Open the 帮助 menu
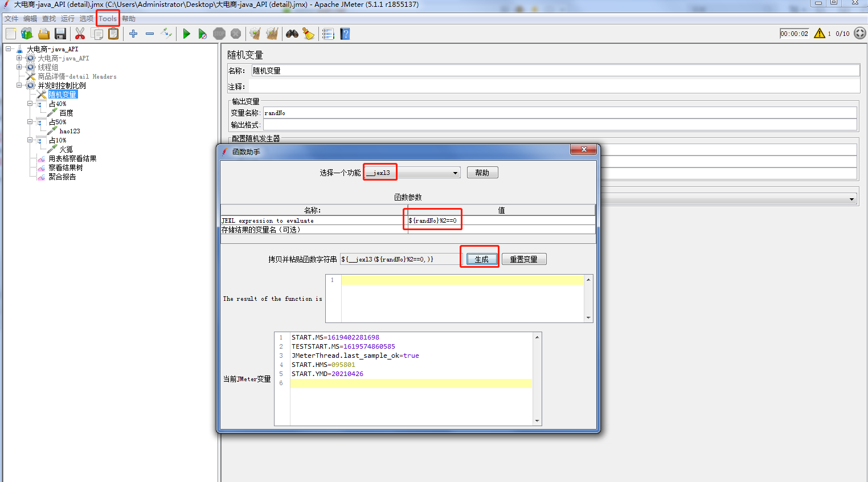The width and height of the screenshot is (868, 482). [x=129, y=19]
